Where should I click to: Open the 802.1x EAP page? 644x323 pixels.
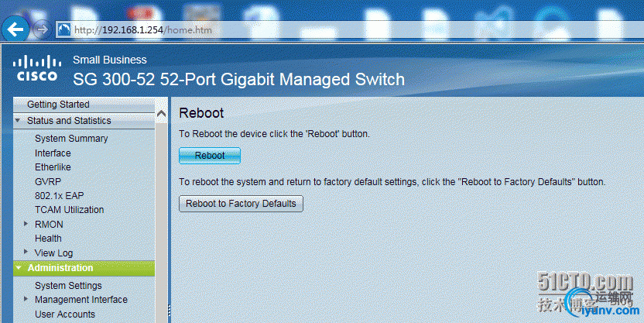59,196
